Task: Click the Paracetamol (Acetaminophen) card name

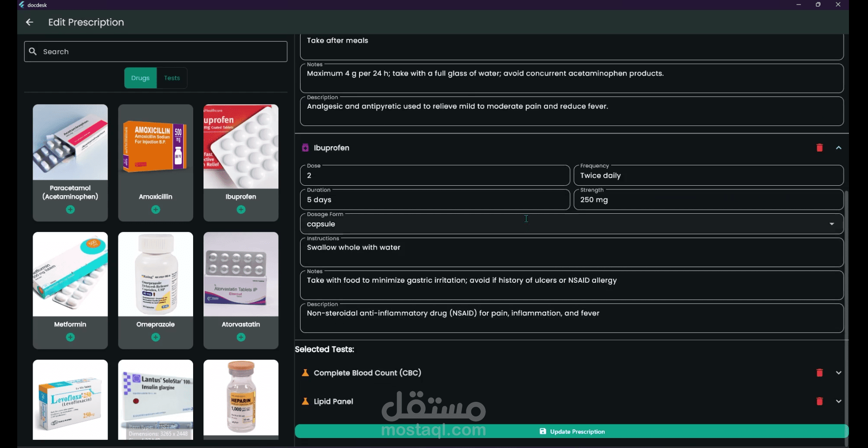Action: (x=70, y=192)
